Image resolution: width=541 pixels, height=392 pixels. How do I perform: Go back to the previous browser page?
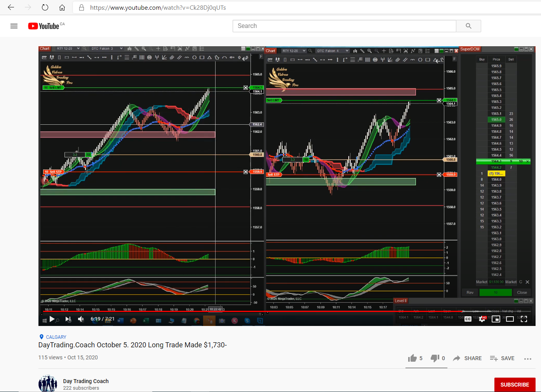[x=11, y=7]
